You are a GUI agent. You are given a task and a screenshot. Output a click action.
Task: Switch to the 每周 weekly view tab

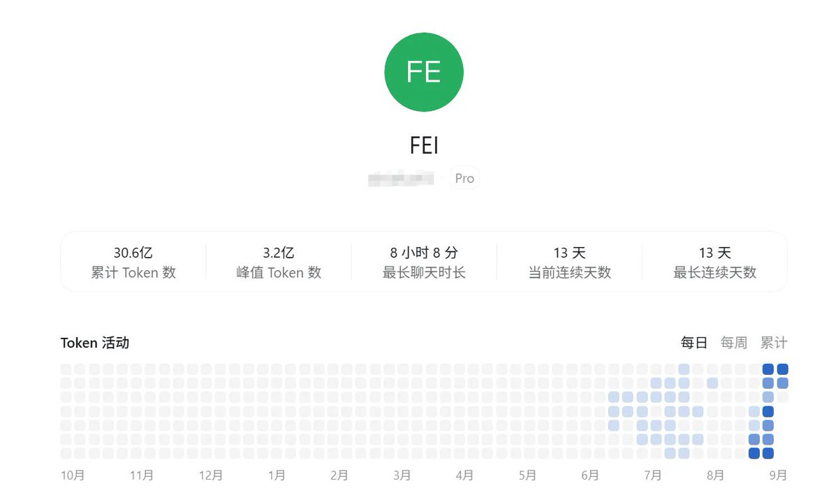click(734, 343)
